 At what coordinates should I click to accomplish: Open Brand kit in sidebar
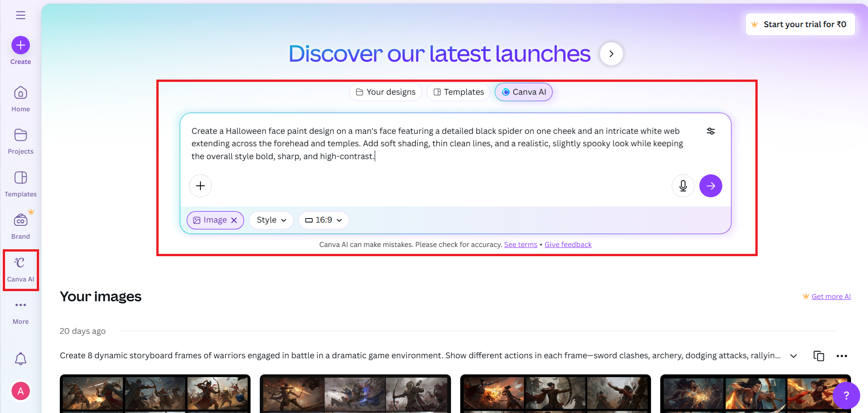[21, 226]
